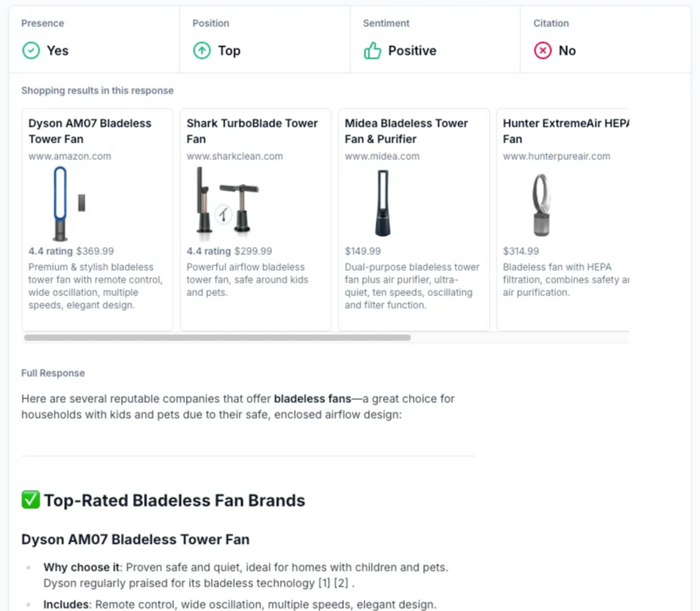Click the Sentiment thumbs-up icon

(373, 51)
